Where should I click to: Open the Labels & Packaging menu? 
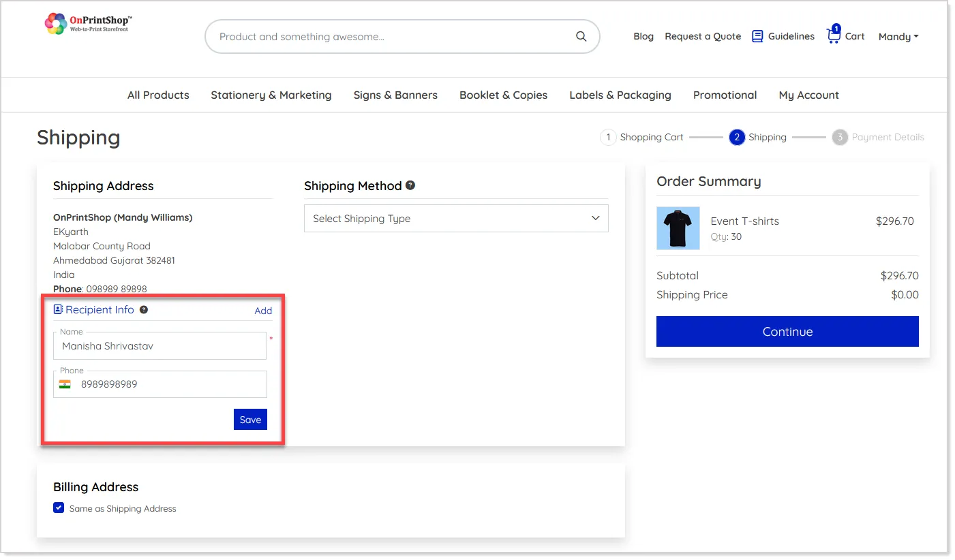[620, 95]
